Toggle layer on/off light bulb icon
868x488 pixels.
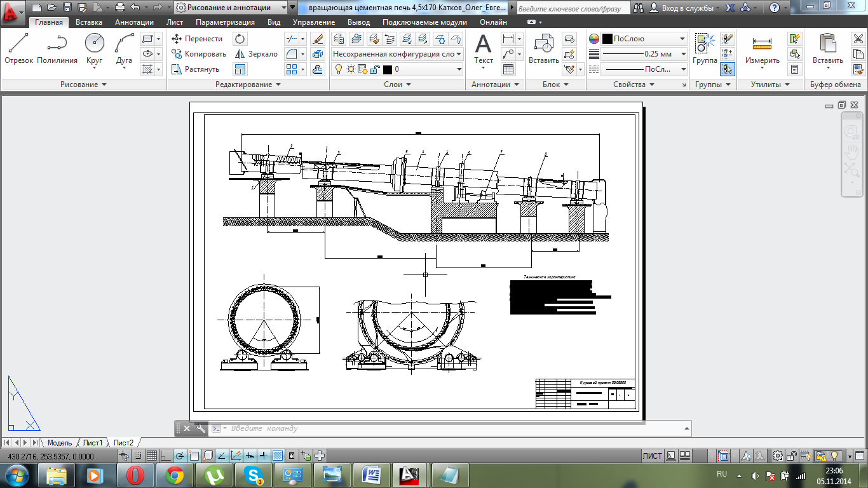(x=339, y=69)
